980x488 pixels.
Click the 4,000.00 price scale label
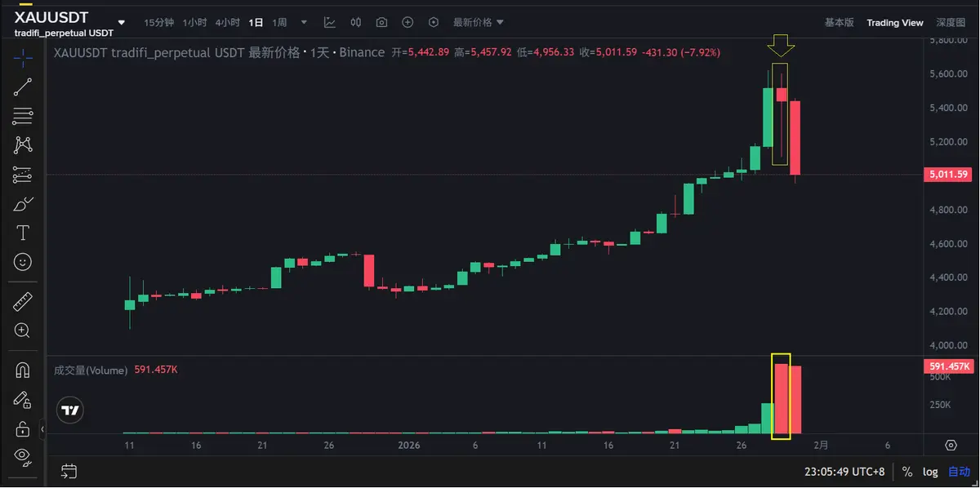(x=948, y=345)
